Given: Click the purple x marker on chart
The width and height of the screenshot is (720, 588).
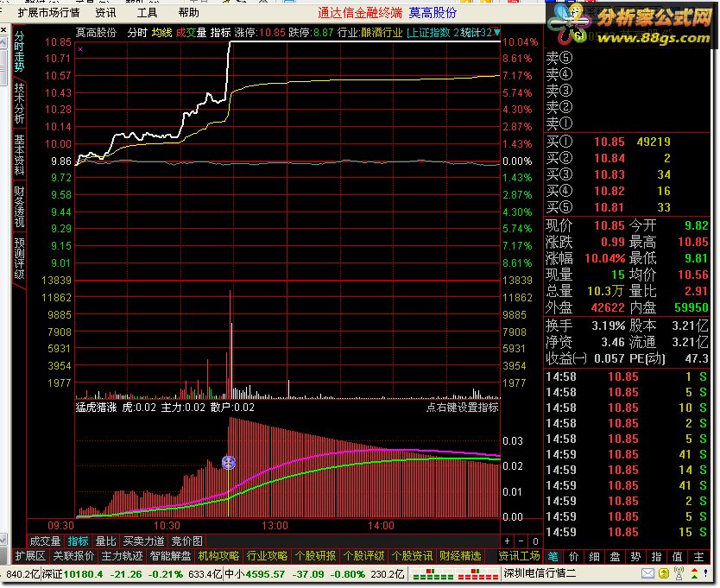Looking at the screenshot, I should [80, 49].
